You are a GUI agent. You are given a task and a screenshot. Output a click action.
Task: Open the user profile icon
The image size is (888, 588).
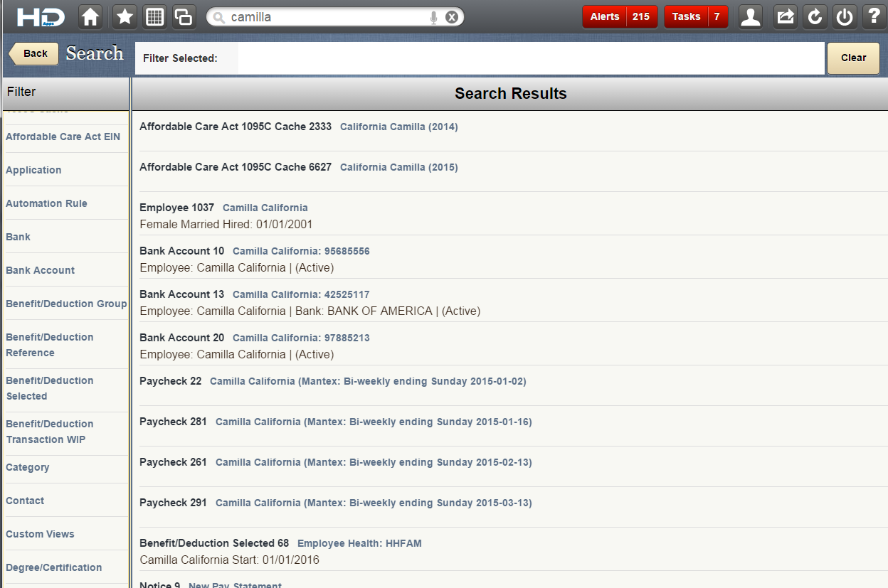tap(751, 17)
